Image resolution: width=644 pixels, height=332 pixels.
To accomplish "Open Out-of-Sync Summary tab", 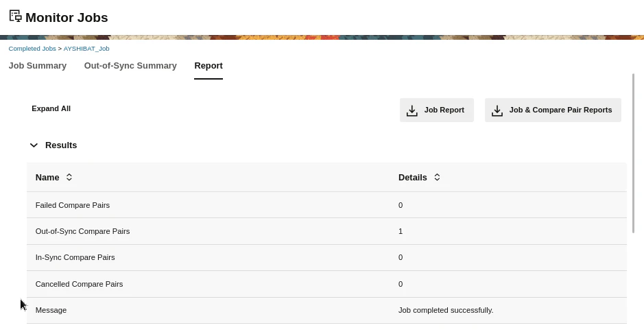I will [x=130, y=66].
